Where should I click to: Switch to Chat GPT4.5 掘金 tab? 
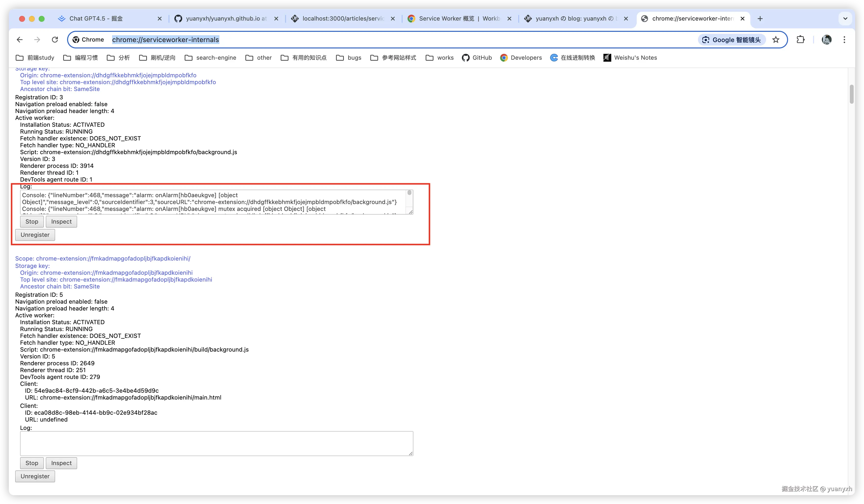(96, 19)
